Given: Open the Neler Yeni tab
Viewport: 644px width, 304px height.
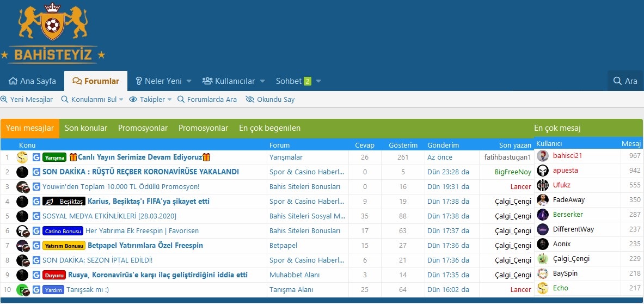Looking at the screenshot, I should point(158,81).
